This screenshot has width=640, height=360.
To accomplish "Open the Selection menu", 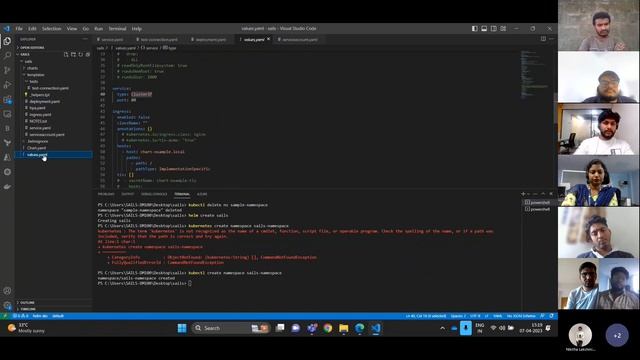I will point(51,29).
